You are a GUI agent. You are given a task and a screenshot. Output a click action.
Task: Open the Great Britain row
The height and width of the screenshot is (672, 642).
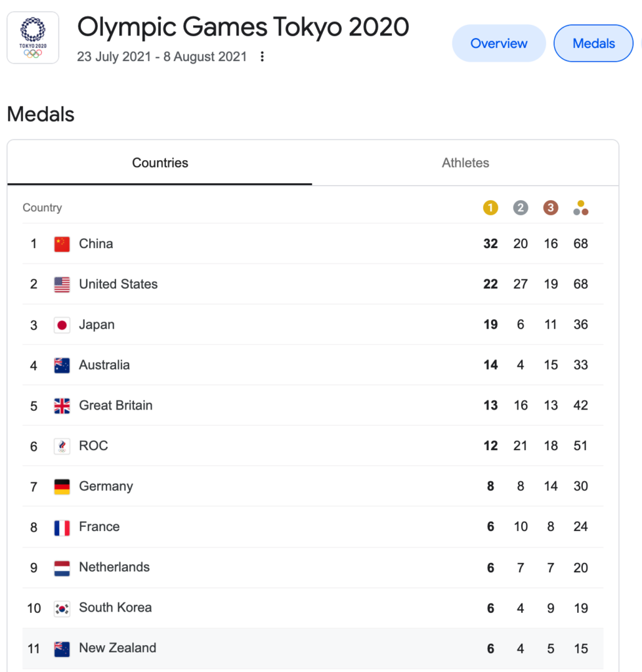coord(313,406)
